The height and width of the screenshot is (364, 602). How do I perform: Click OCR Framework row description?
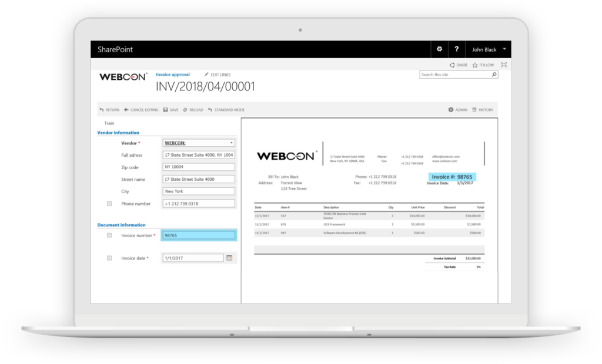click(x=334, y=224)
